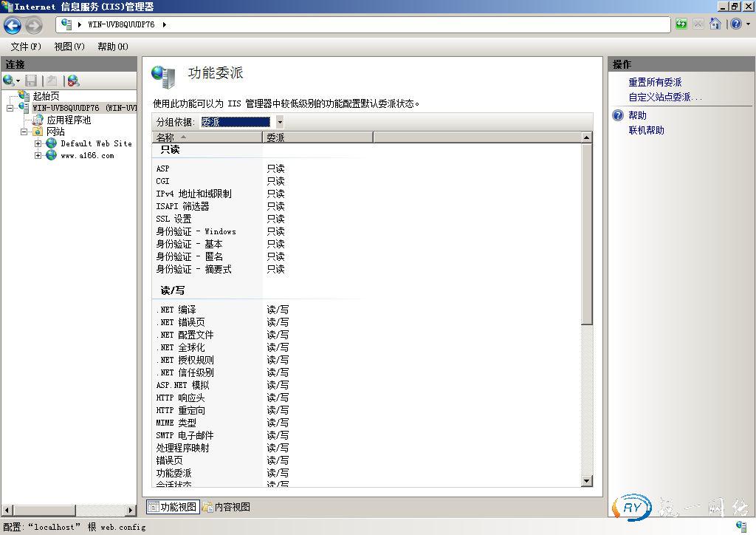Click the save connections diskette icon

tap(31, 80)
